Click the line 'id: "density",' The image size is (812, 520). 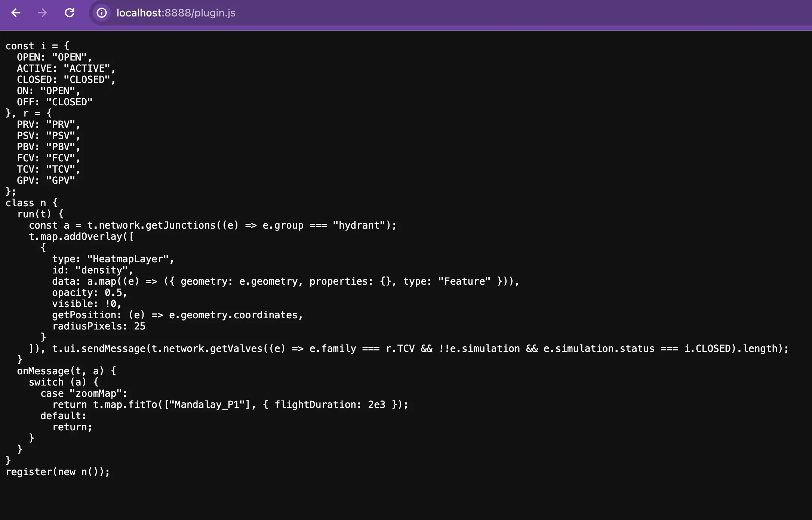click(93, 270)
